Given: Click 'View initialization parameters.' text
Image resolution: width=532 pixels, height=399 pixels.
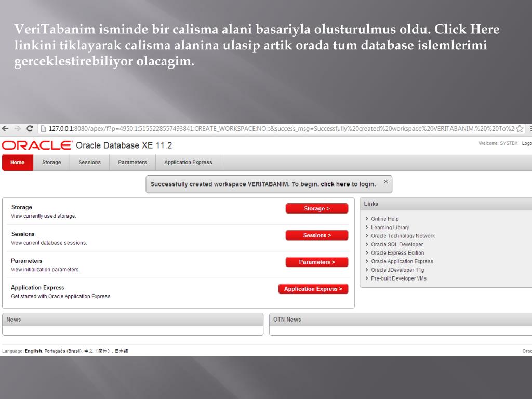Looking at the screenshot, I should 46,270.
